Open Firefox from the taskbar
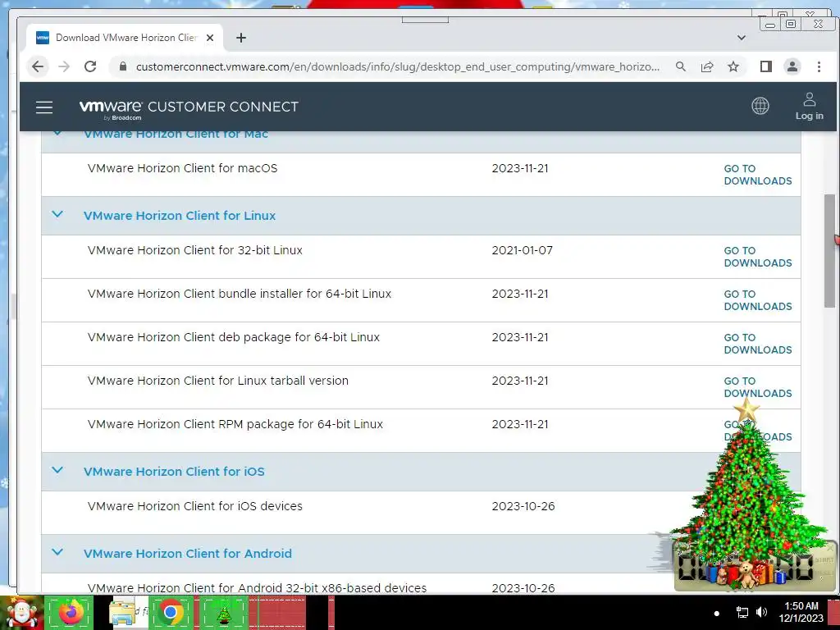Viewport: 840px width, 630px height. [x=69, y=612]
